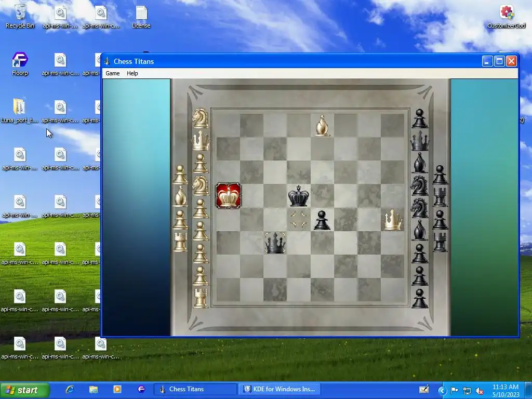The image size is (532, 399).
Task: Select the Floorp desktop shortcut
Action: pos(20,64)
